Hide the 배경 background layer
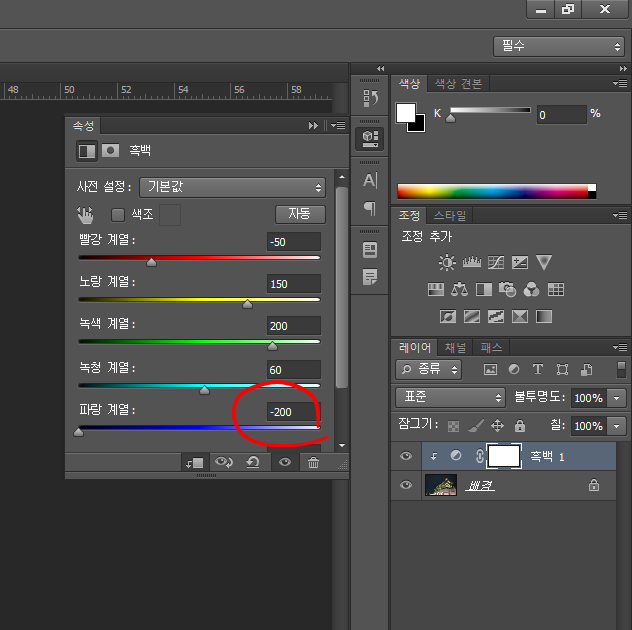The width and height of the screenshot is (632, 630). pyautogui.click(x=406, y=484)
